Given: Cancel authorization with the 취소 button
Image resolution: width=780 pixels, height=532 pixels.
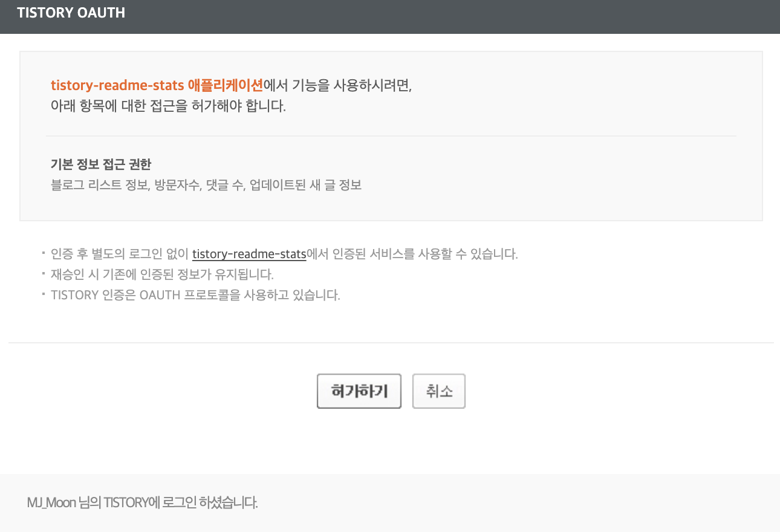Looking at the screenshot, I should coord(439,391).
